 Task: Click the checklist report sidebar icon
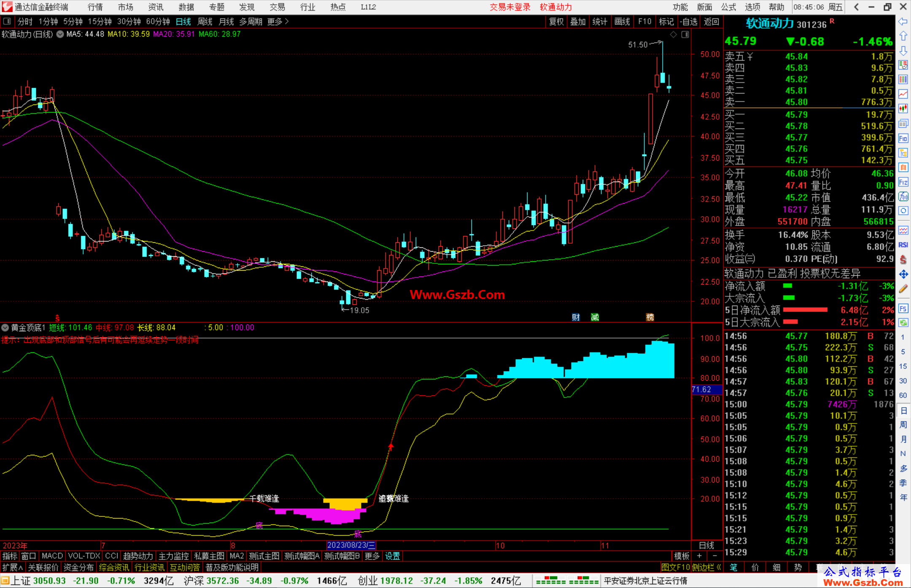(x=903, y=65)
